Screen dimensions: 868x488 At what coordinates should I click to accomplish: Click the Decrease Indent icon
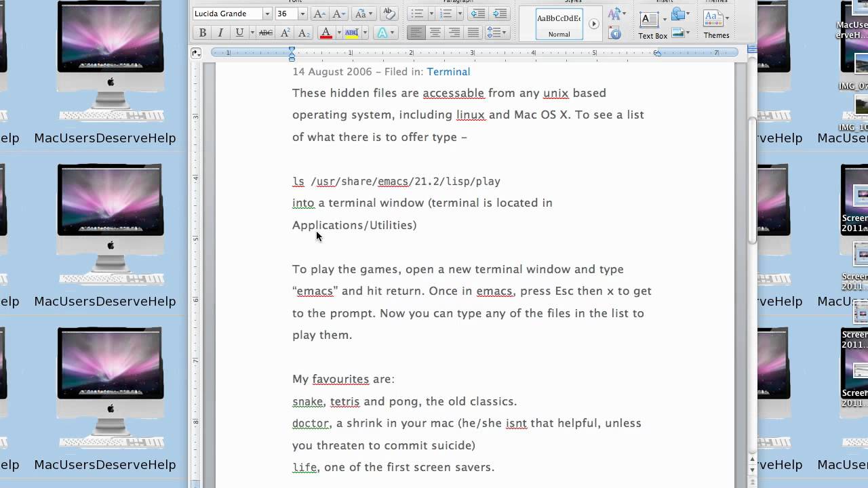pos(479,14)
